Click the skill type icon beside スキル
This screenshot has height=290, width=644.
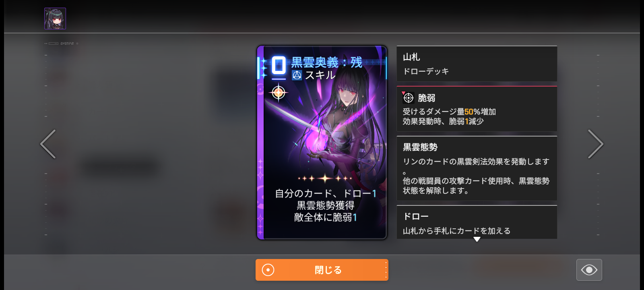(297, 75)
